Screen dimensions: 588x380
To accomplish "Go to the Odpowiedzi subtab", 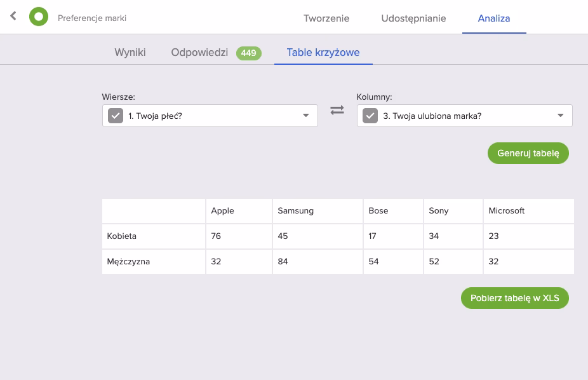I will click(x=199, y=52).
